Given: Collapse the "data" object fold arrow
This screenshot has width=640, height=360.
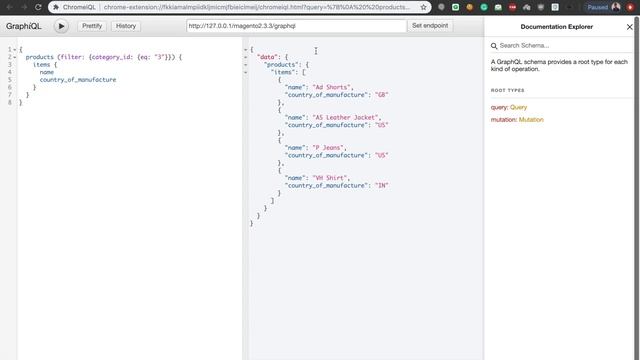Looking at the screenshot, I should (x=246, y=57).
